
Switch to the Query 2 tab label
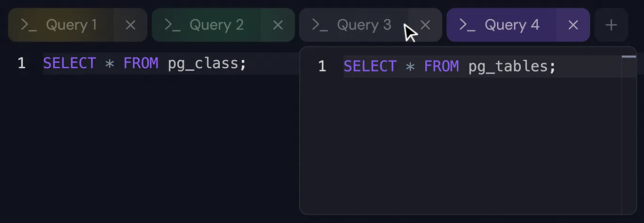(x=216, y=25)
